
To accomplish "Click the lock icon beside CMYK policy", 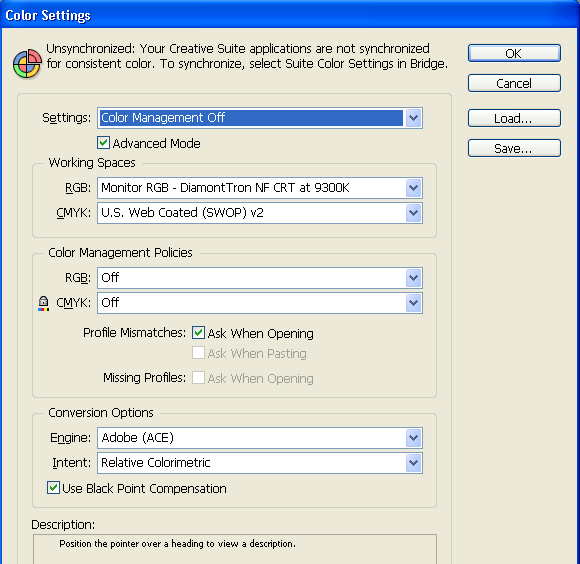I will [x=43, y=303].
